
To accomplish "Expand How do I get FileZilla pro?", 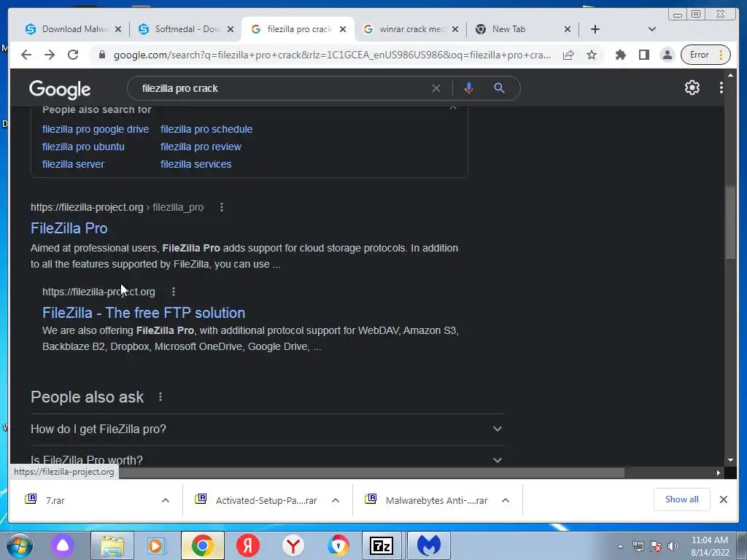I will click(268, 429).
